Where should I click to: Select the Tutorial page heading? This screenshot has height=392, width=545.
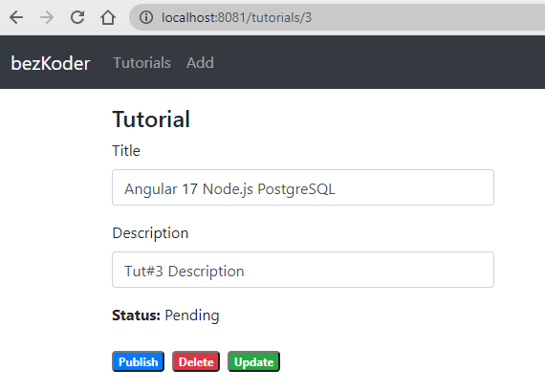[151, 120]
